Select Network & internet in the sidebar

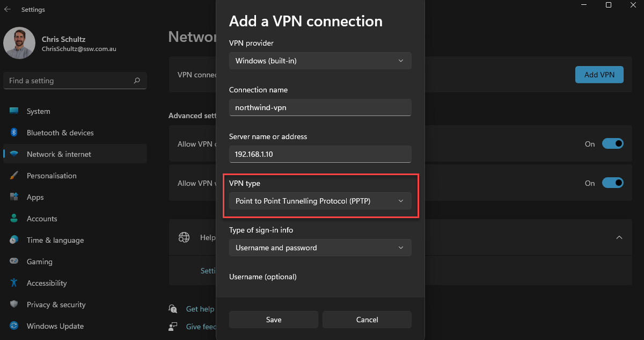(59, 154)
